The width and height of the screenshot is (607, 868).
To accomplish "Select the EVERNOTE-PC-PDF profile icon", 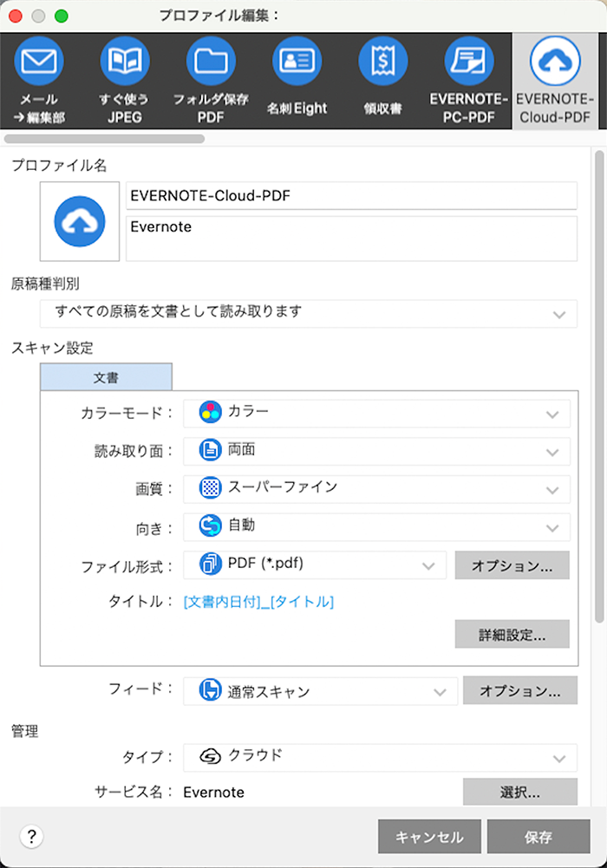I will (x=467, y=61).
